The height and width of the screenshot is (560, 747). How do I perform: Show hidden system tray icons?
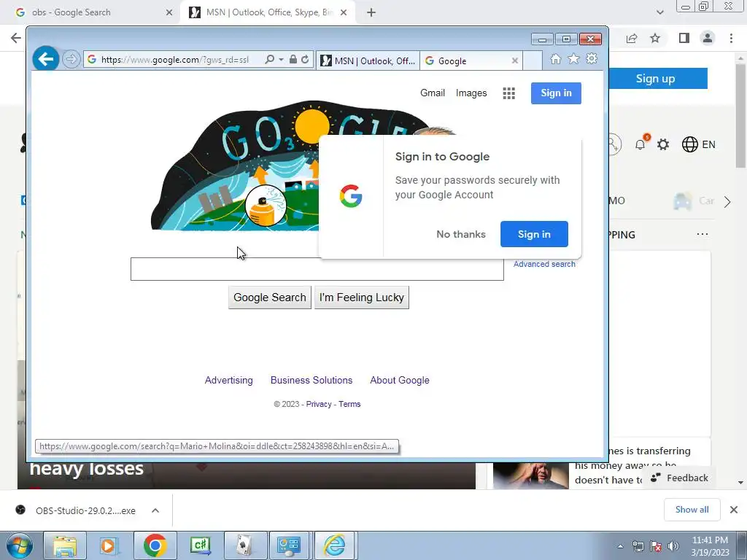pos(620,546)
